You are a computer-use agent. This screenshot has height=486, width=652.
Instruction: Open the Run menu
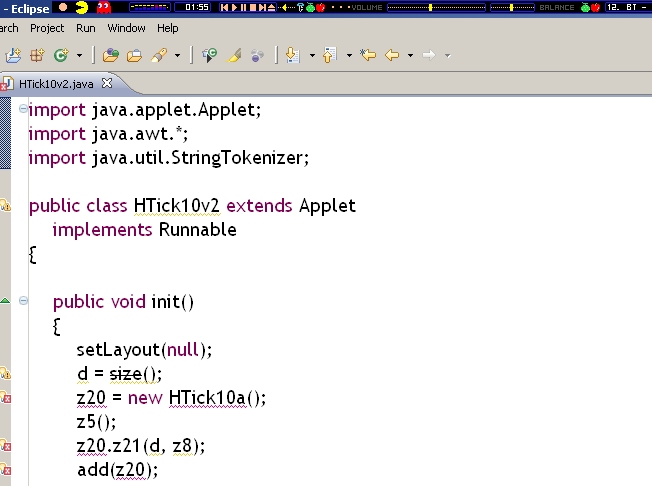coord(86,28)
